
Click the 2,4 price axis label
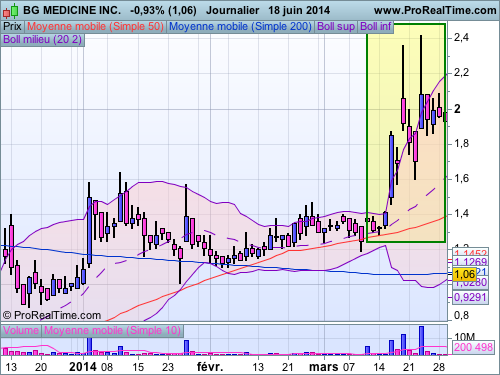point(461,38)
